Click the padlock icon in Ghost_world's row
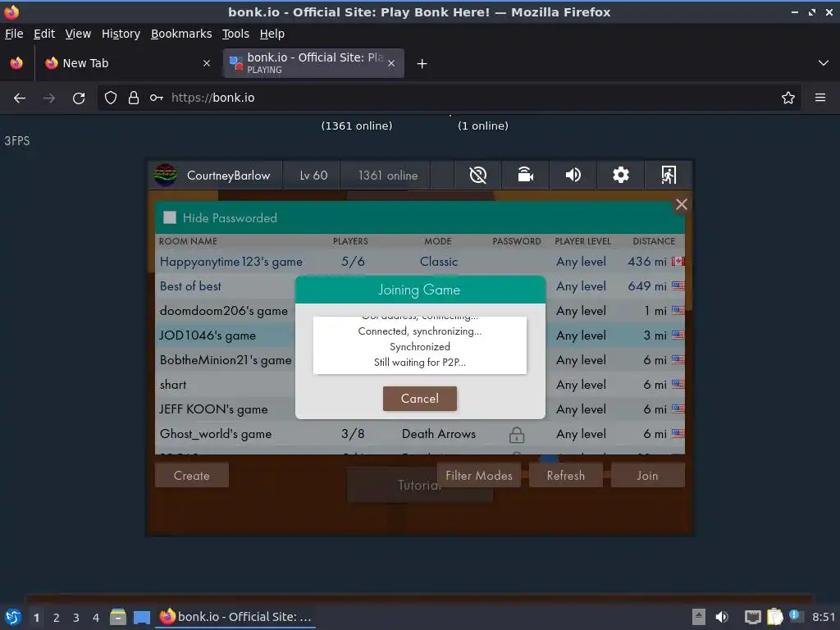The image size is (840, 630). tap(517, 435)
